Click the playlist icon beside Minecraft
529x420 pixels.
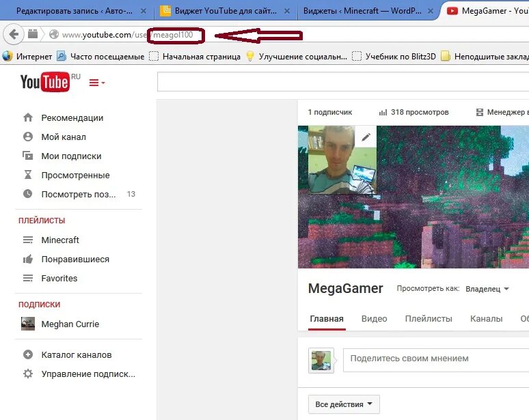(28, 240)
